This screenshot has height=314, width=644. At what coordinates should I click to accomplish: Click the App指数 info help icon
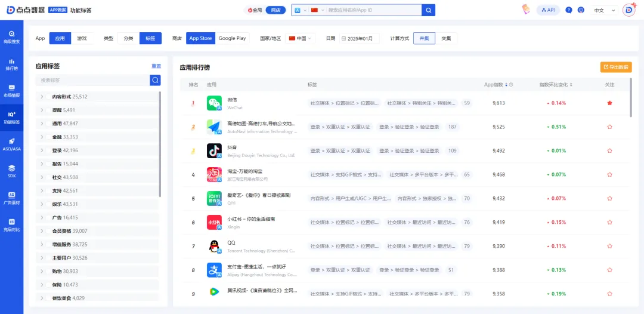pyautogui.click(x=511, y=85)
